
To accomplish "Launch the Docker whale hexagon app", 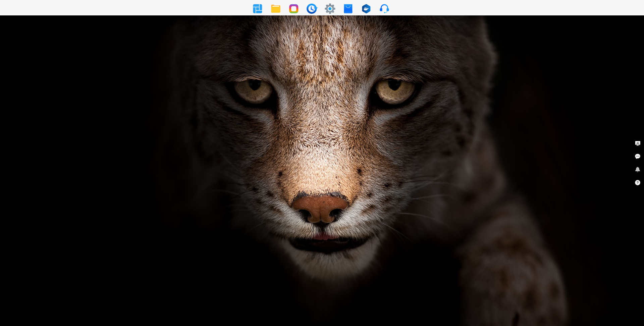I will (366, 9).
